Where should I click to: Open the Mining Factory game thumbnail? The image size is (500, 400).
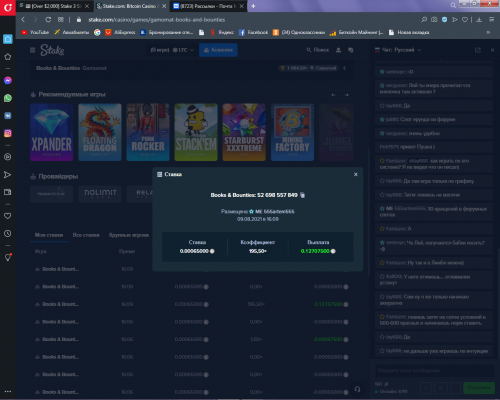coord(292,132)
